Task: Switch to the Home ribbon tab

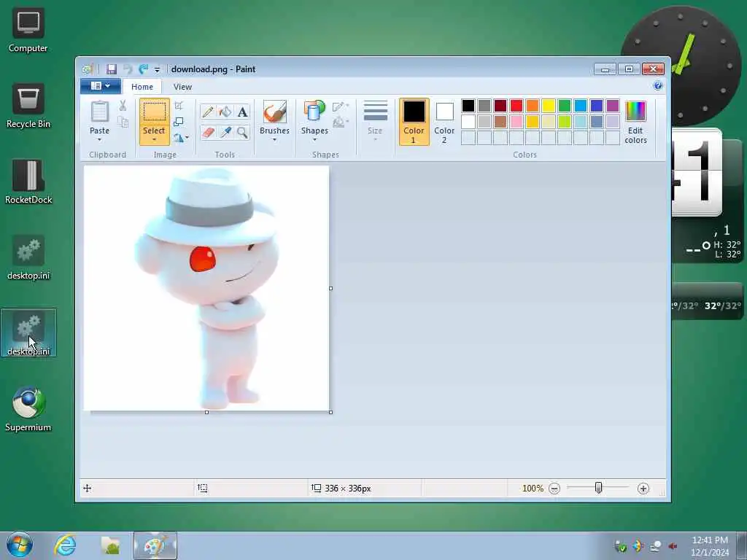Action: pos(142,87)
